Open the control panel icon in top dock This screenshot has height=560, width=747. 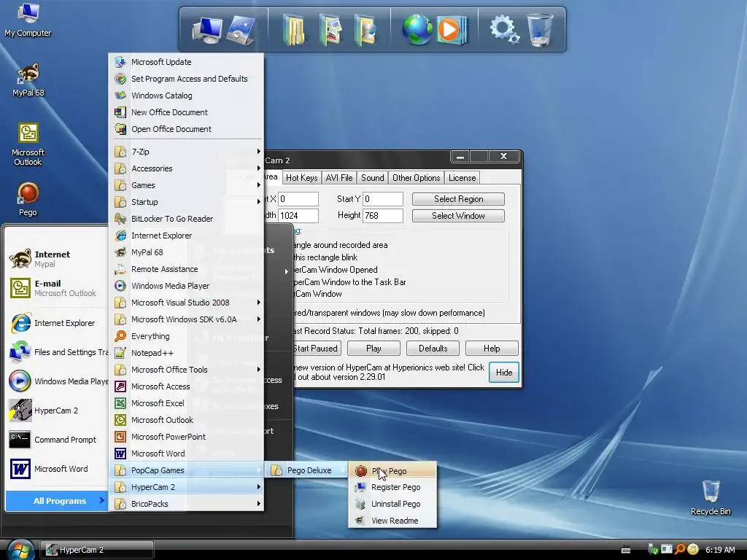click(241, 29)
